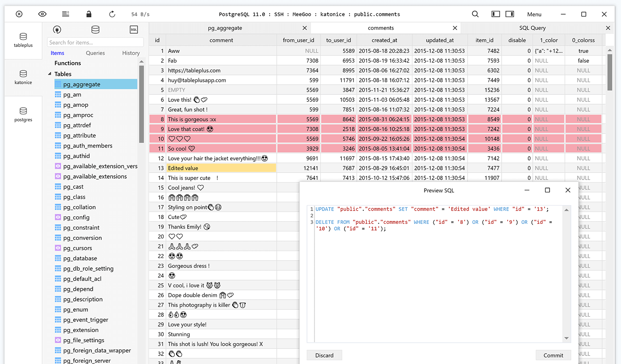Click the 'https://tableplus.com' comment cell
The height and width of the screenshot is (364, 621).
221,70
